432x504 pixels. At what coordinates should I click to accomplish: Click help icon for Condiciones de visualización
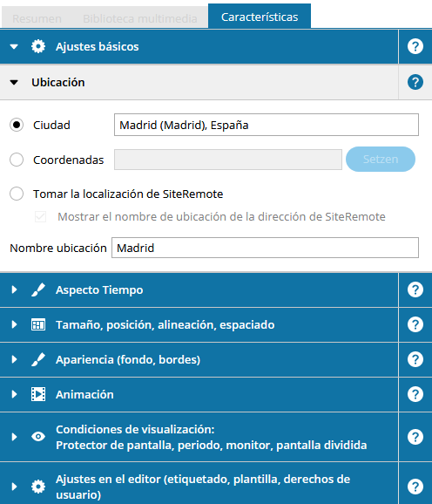415,437
